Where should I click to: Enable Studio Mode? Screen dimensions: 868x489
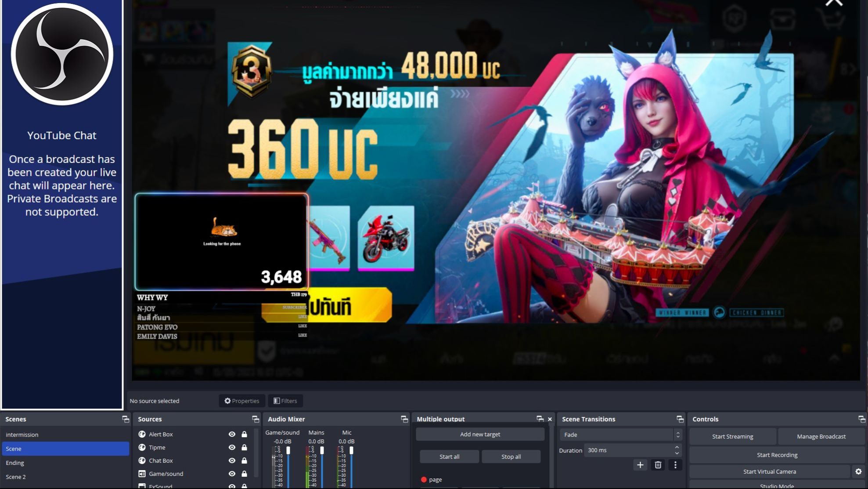point(777,485)
